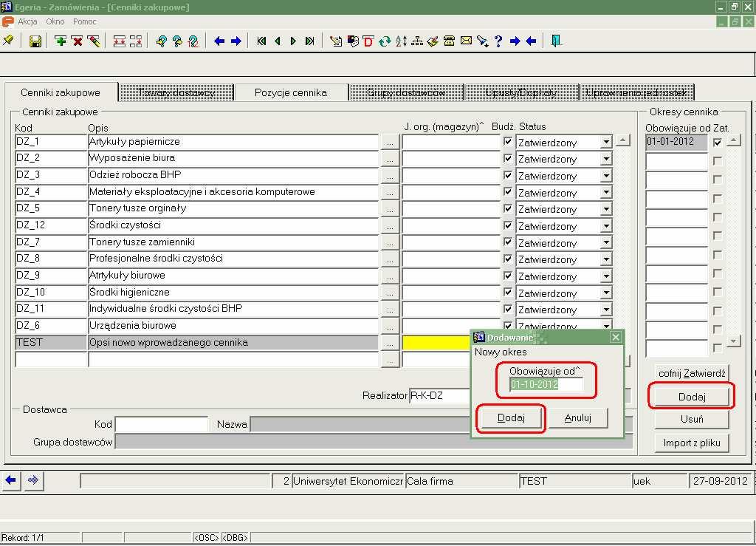Jump to the last record icon
Screen dimensions: 756x546
point(310,41)
